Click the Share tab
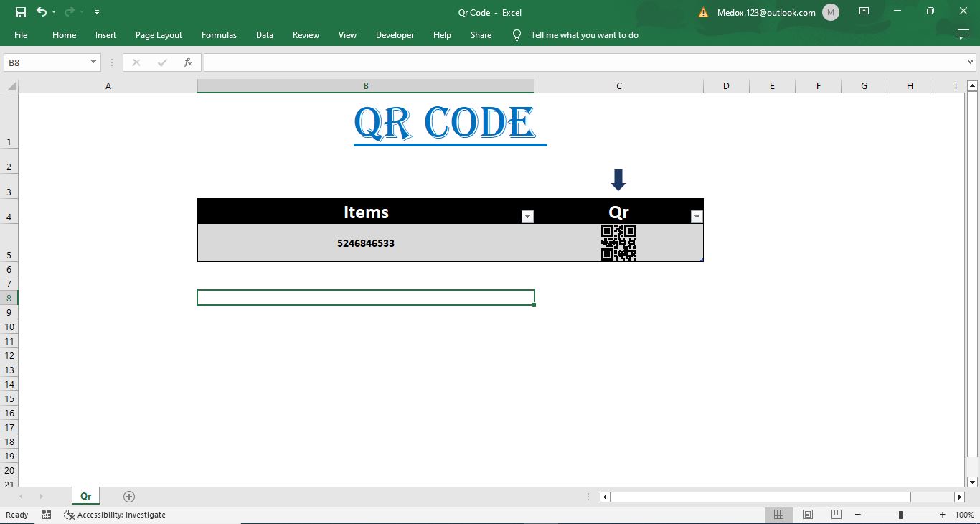980x524 pixels. tap(481, 35)
